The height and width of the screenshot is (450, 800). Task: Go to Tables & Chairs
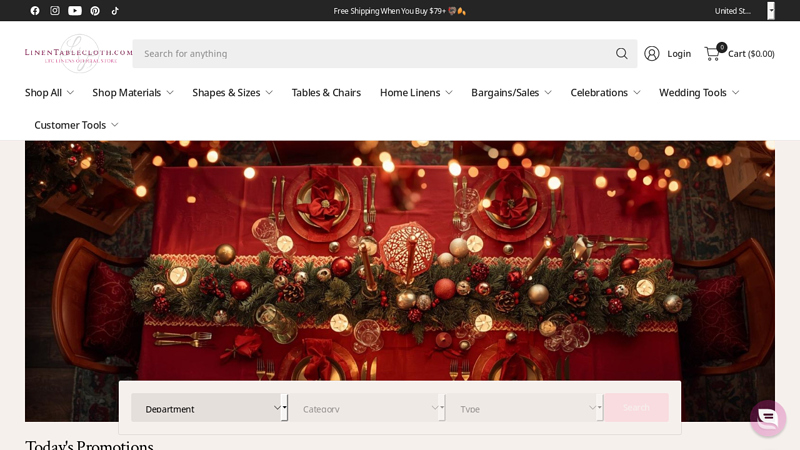(x=326, y=92)
